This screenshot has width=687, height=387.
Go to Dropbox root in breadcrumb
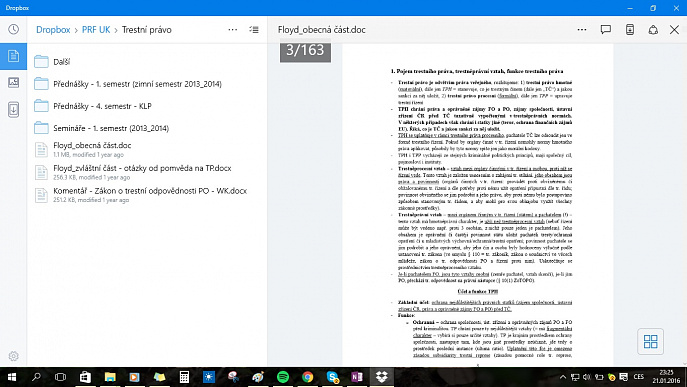[53, 30]
